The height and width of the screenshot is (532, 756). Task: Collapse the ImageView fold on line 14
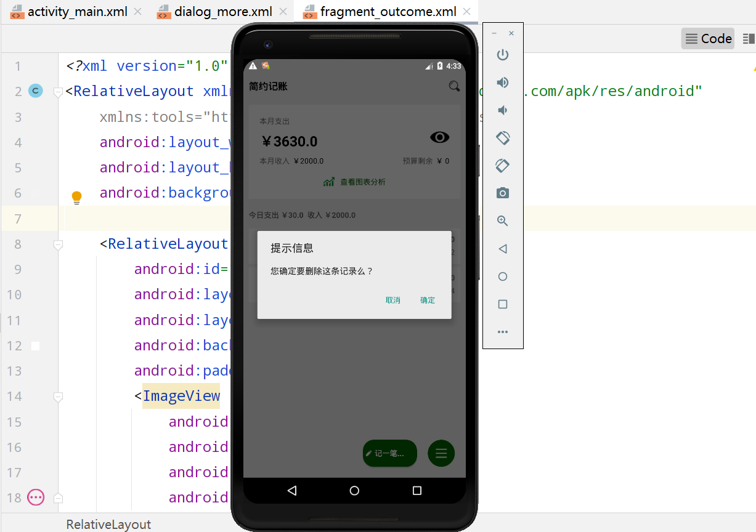point(58,398)
